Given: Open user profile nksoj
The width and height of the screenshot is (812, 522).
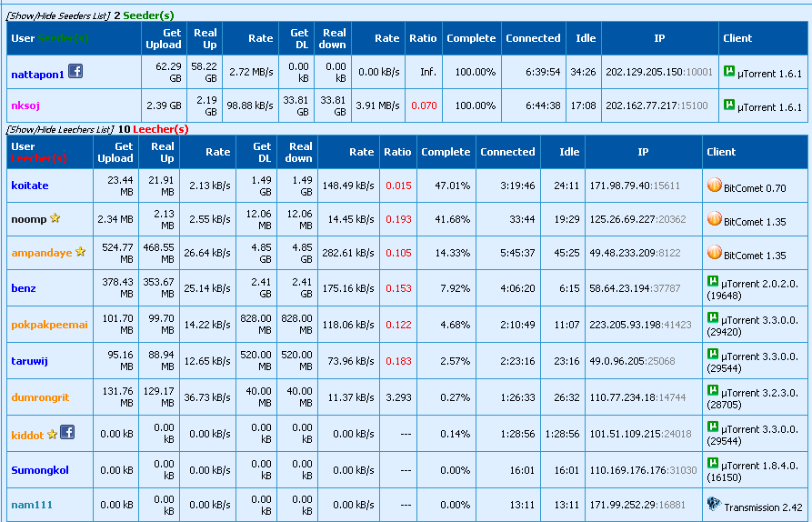Looking at the screenshot, I should point(25,105).
